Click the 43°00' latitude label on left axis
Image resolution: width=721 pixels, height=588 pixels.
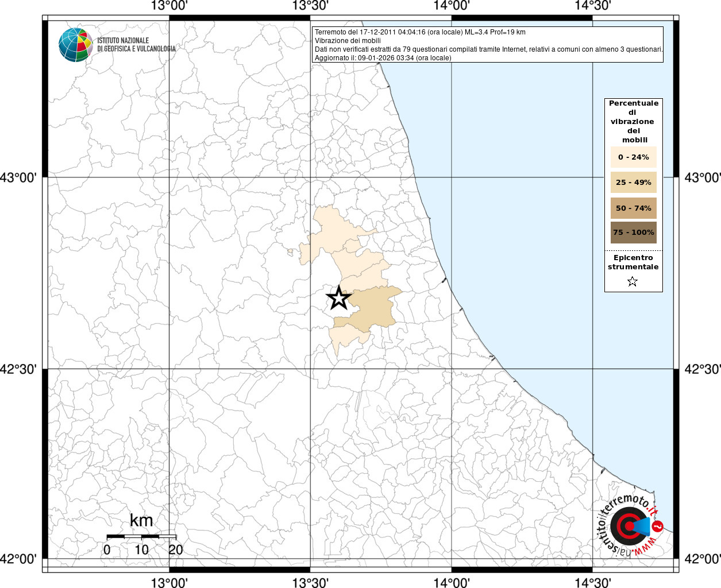tap(21, 177)
